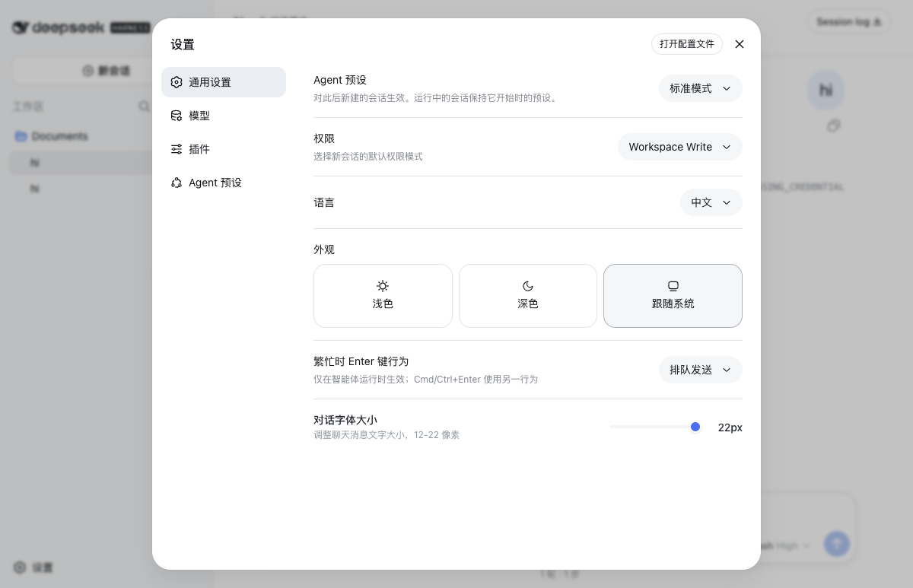Click the 设置 dialog title
Image resolution: width=913 pixels, height=588 pixels.
point(183,44)
